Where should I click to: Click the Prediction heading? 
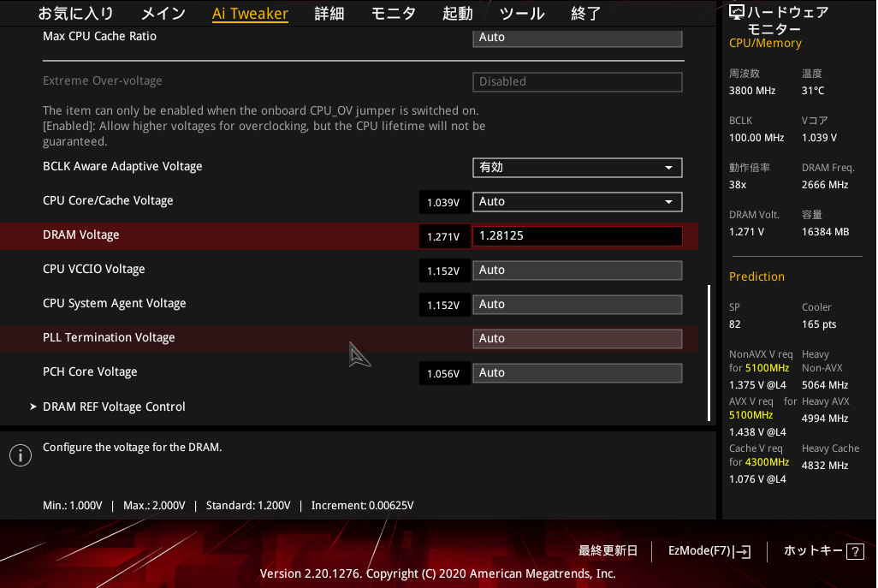point(756,276)
